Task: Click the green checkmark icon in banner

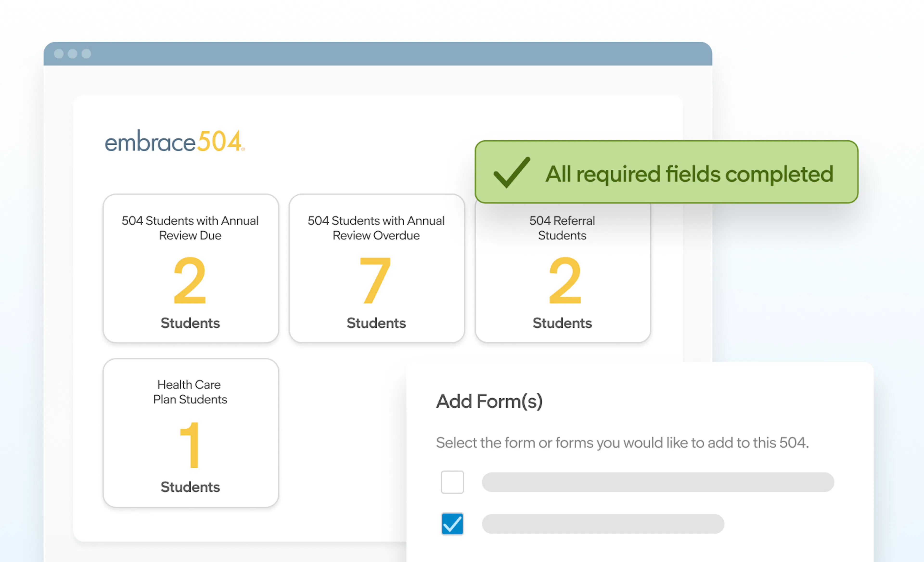Action: (512, 172)
